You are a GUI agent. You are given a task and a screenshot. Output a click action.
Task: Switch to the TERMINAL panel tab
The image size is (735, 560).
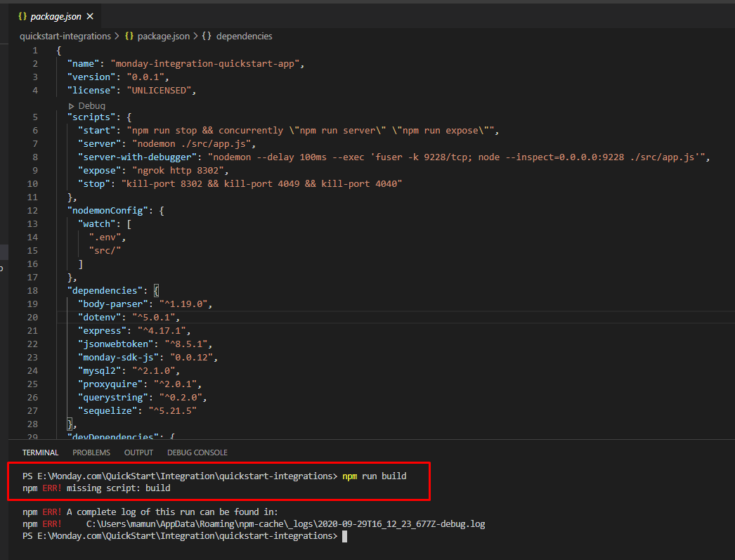pos(40,452)
